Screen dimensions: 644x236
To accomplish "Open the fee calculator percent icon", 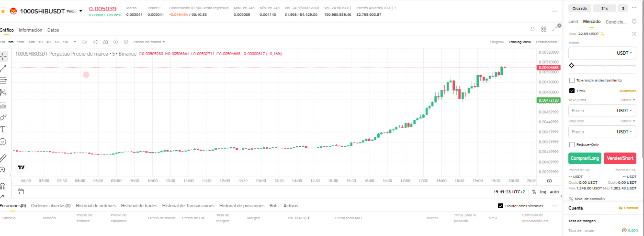I will (634, 34).
